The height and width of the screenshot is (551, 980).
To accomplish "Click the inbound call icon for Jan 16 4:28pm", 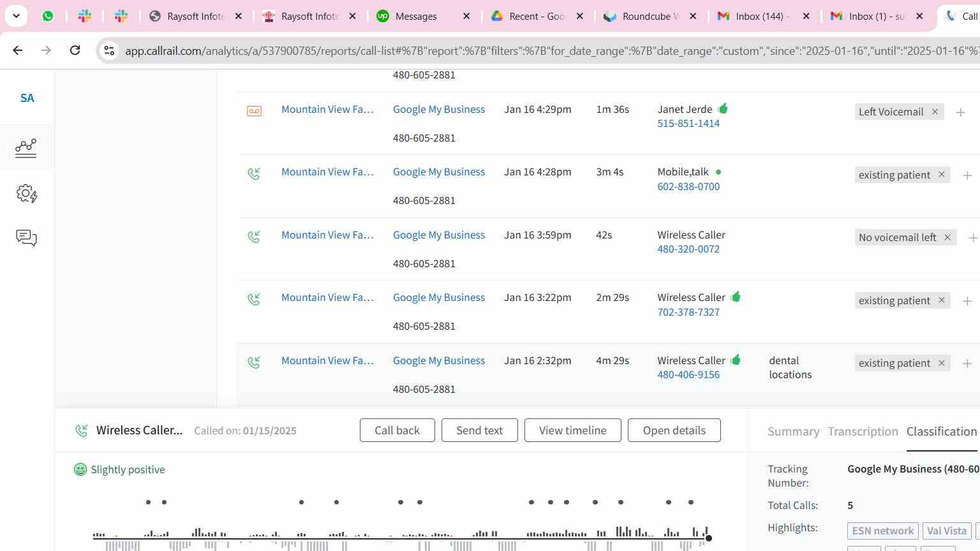I will (254, 173).
